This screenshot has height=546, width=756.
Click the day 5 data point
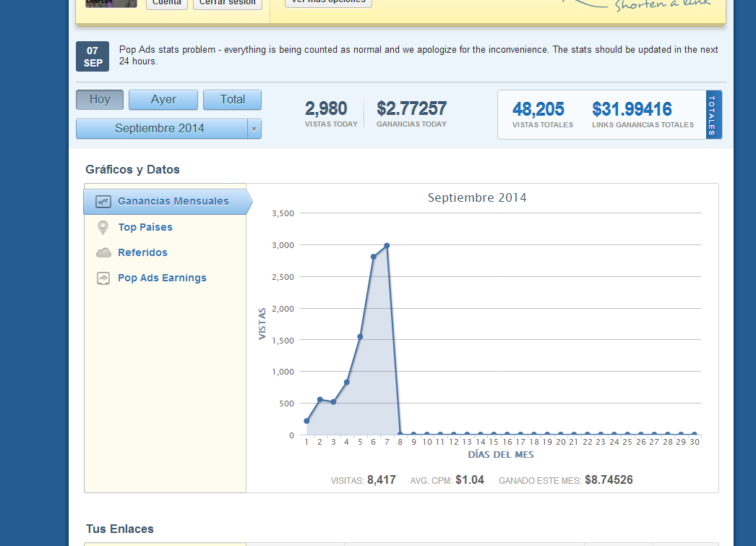click(360, 337)
